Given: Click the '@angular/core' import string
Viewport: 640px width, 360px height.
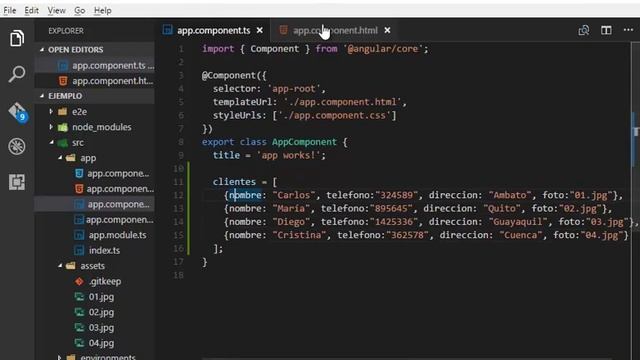Looking at the screenshot, I should (x=383, y=49).
